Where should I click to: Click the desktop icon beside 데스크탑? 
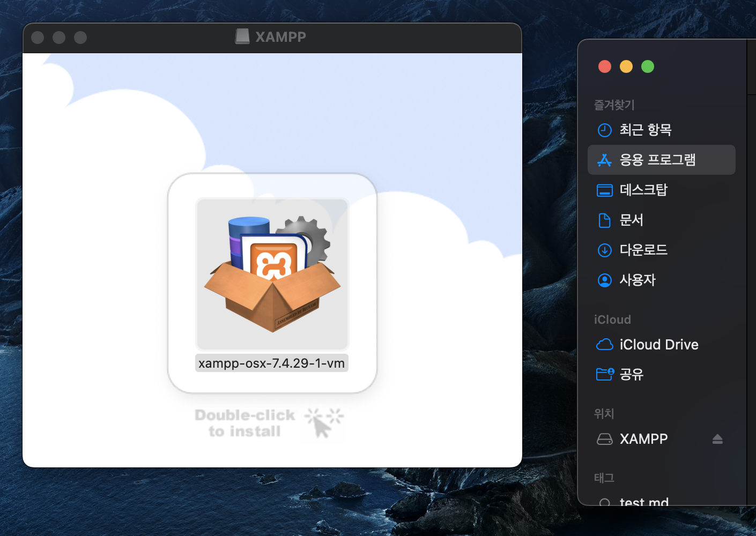(605, 190)
